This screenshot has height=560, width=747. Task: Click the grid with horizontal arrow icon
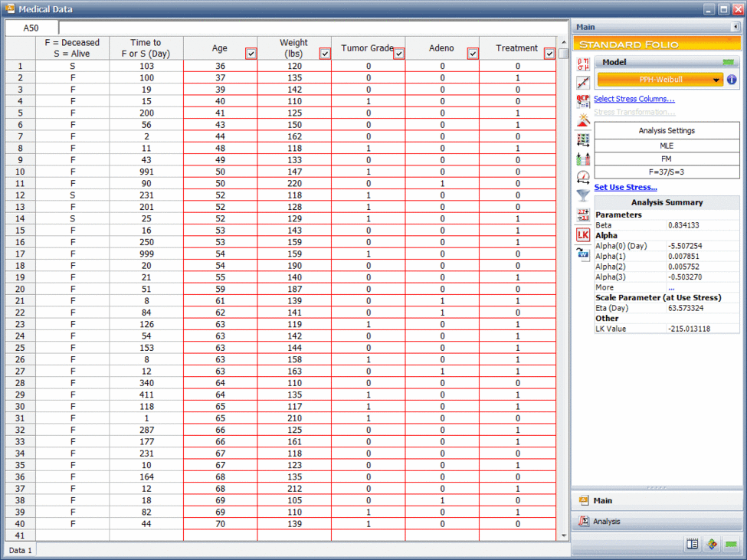click(583, 139)
